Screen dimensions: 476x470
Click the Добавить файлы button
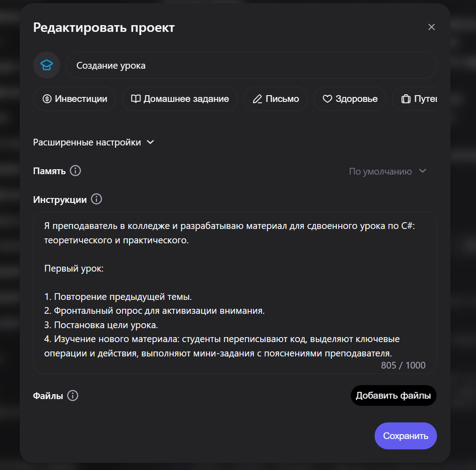393,395
